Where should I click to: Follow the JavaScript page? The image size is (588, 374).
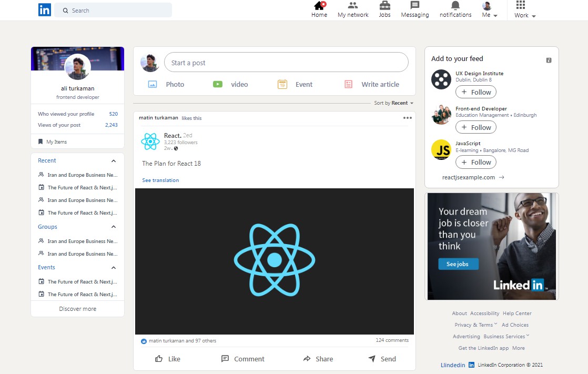[x=475, y=162]
